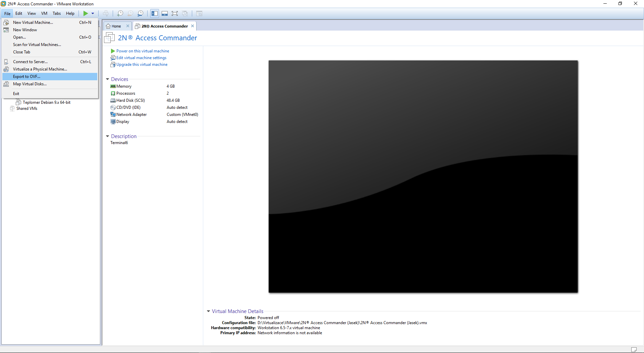Enter full screen mode icon
The width and height of the screenshot is (644, 353).
click(x=175, y=13)
